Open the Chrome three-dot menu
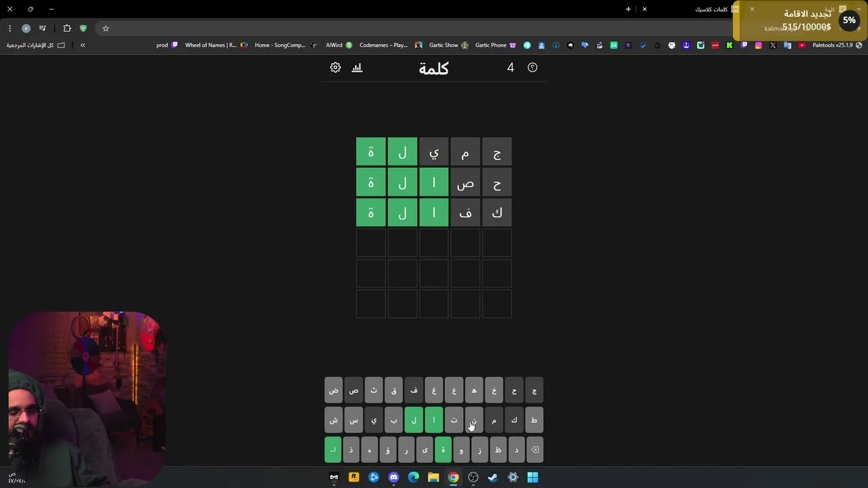Screen dimensions: 868x488 coord(9,28)
